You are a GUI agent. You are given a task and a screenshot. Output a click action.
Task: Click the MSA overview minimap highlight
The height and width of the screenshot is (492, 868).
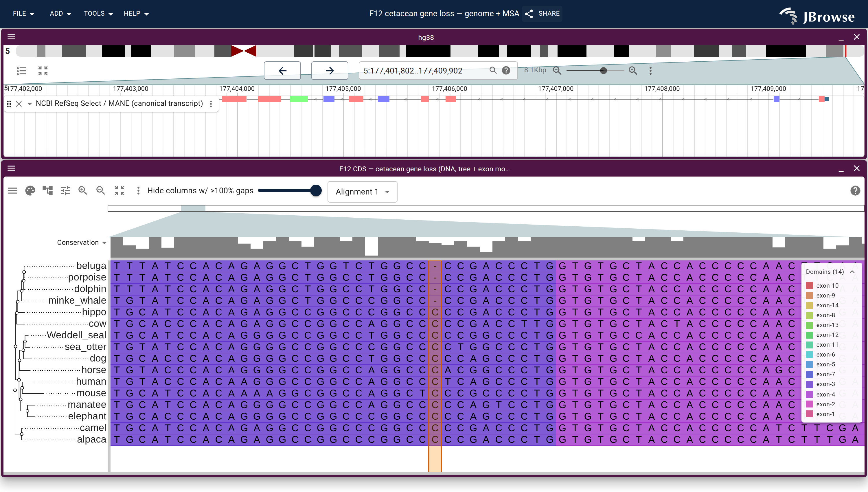[x=193, y=208]
